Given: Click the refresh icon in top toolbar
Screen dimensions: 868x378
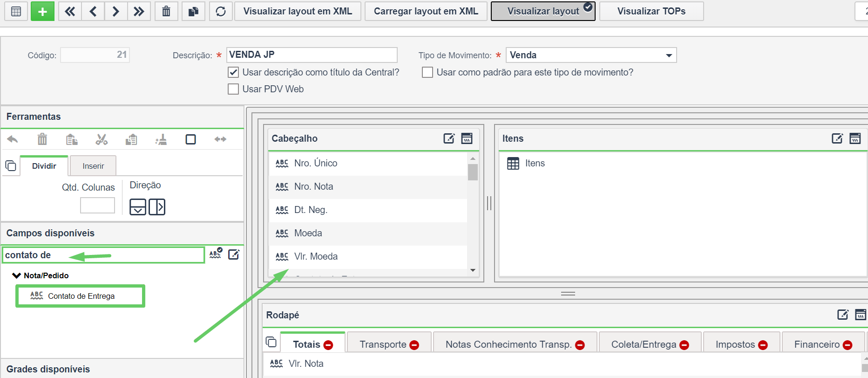Looking at the screenshot, I should click(221, 11).
